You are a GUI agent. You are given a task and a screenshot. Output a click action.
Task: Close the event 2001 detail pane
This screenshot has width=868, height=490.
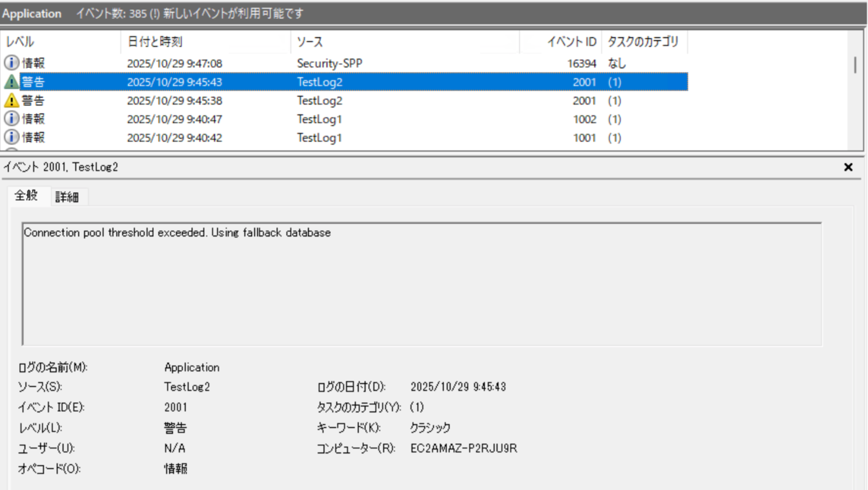tap(848, 167)
